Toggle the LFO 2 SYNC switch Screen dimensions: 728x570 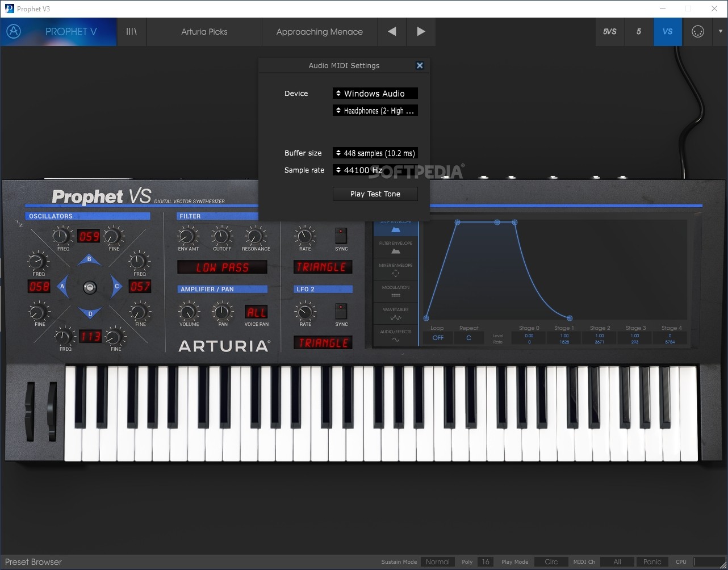point(341,311)
